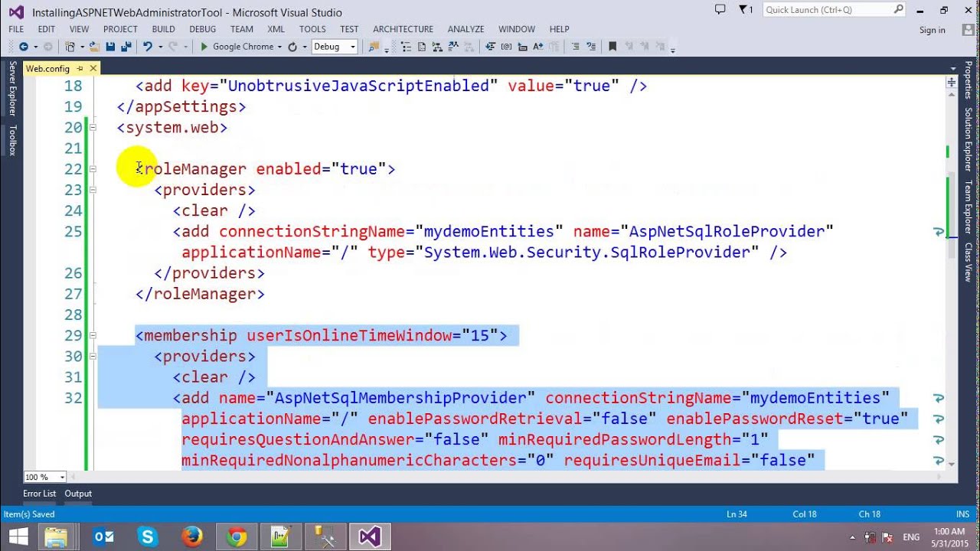The width and height of the screenshot is (980, 551).
Task: Open the Windows Start button
Action: point(17,537)
